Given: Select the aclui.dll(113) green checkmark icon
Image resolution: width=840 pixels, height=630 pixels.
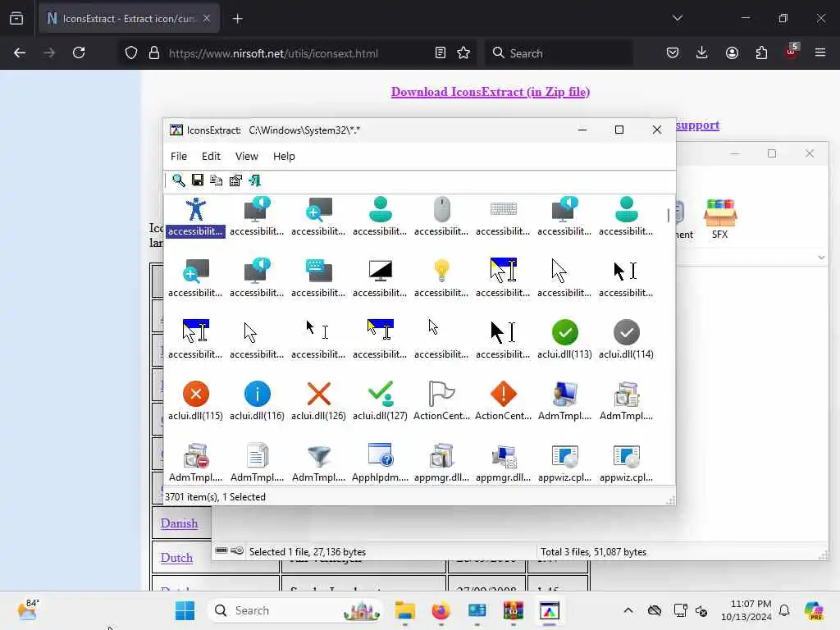Looking at the screenshot, I should pyautogui.click(x=564, y=332).
